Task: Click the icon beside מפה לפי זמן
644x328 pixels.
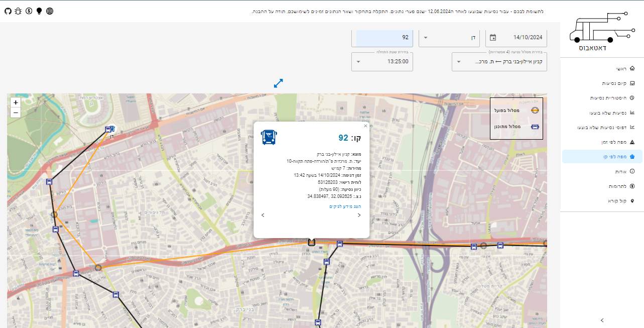Action: click(x=632, y=142)
